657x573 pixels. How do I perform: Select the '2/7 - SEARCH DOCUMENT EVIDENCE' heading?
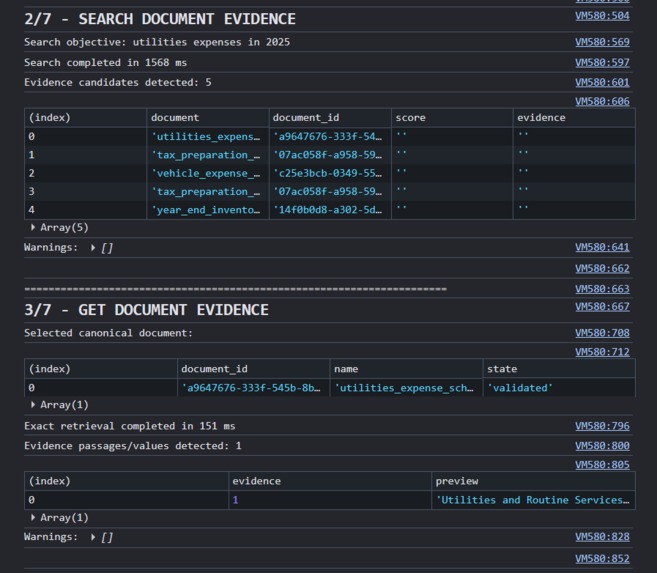click(x=160, y=19)
